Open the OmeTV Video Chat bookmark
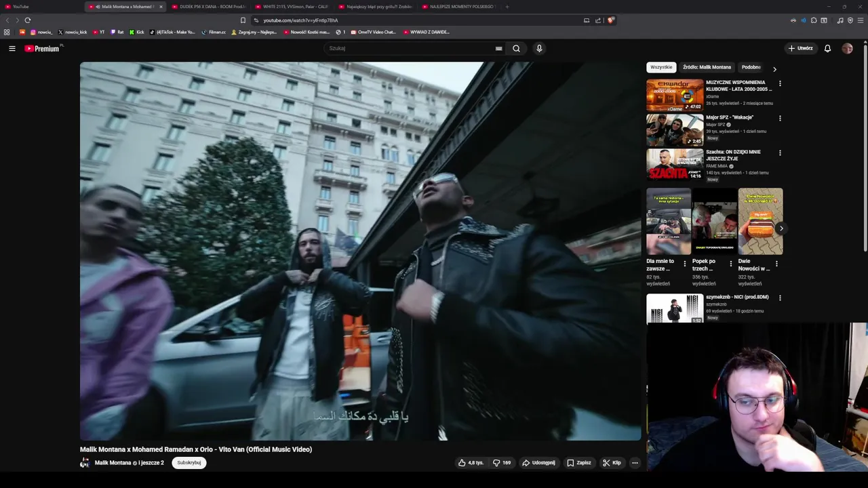Screen dimensions: 868x488 click(373, 32)
